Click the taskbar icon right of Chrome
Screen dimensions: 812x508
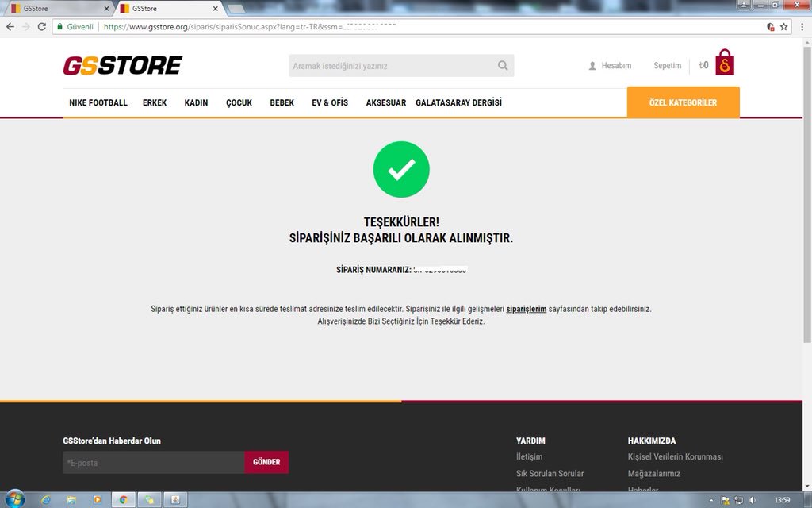coord(149,500)
